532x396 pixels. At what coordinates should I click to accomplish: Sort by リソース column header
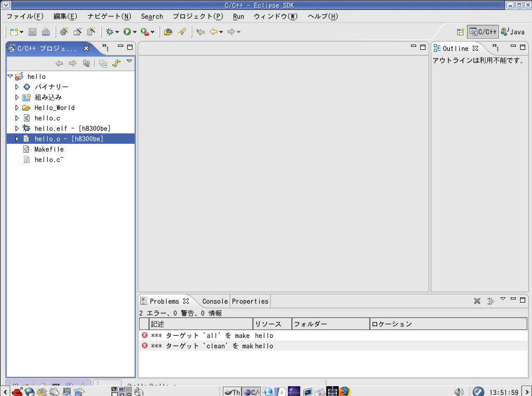tap(272, 324)
